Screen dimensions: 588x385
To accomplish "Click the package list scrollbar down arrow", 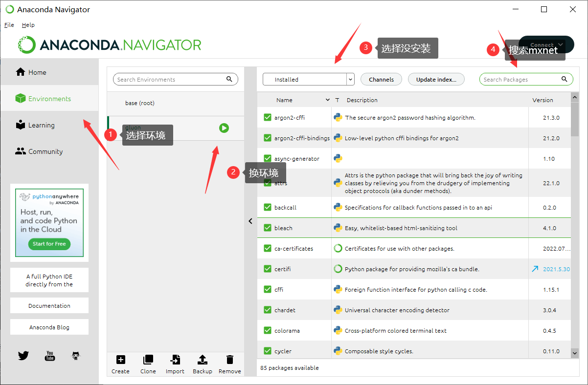I will [575, 352].
